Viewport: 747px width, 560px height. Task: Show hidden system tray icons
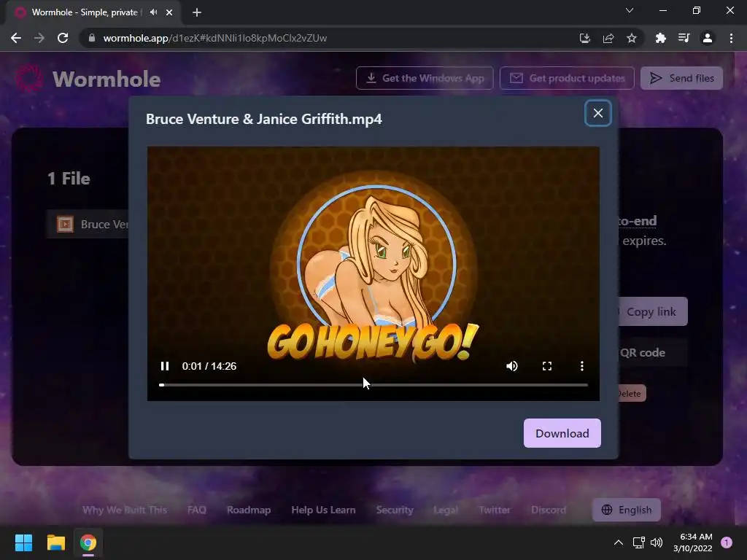coord(619,542)
